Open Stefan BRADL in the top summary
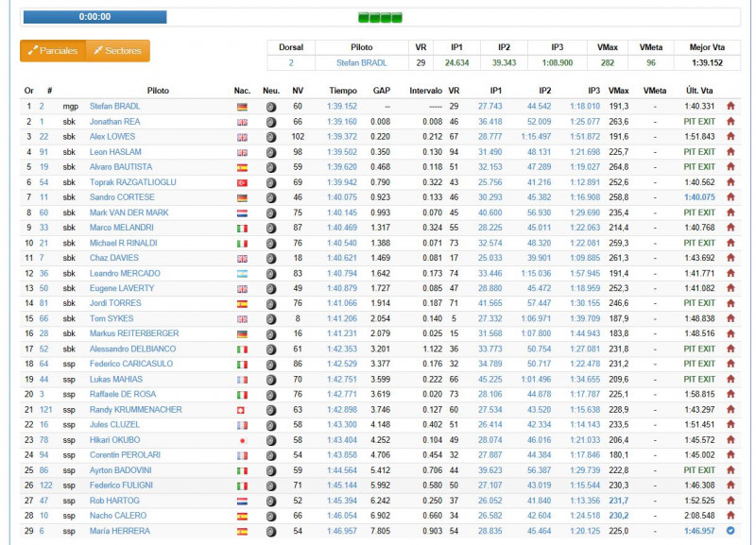Screen dimensions: 756x545 [362, 62]
